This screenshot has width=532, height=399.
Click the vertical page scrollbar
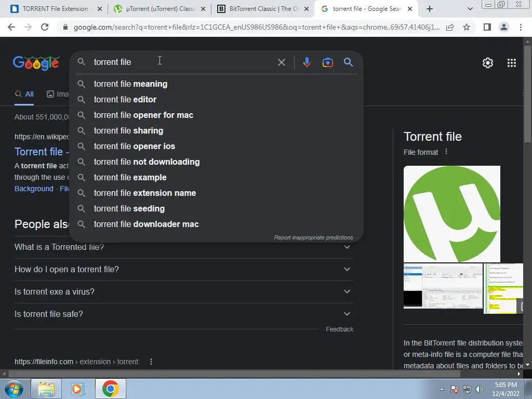pos(527,94)
